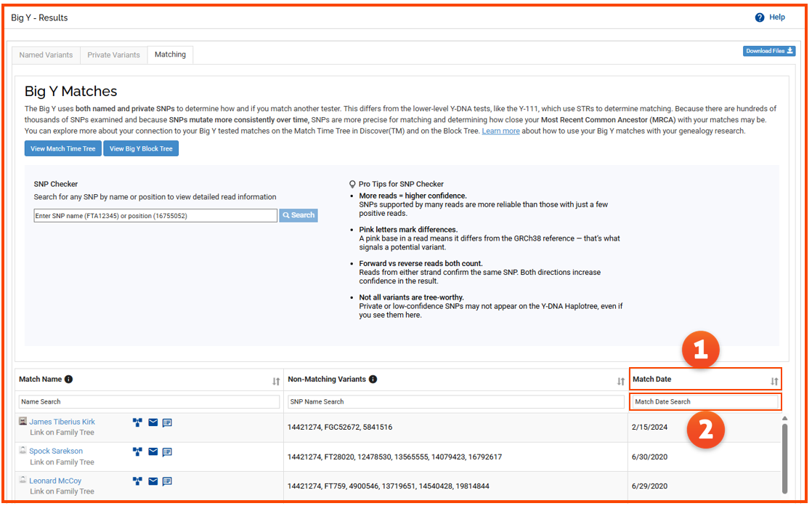Screen dimensions: 812x506
Task: Click the SNP Checker search input field
Action: tap(155, 216)
